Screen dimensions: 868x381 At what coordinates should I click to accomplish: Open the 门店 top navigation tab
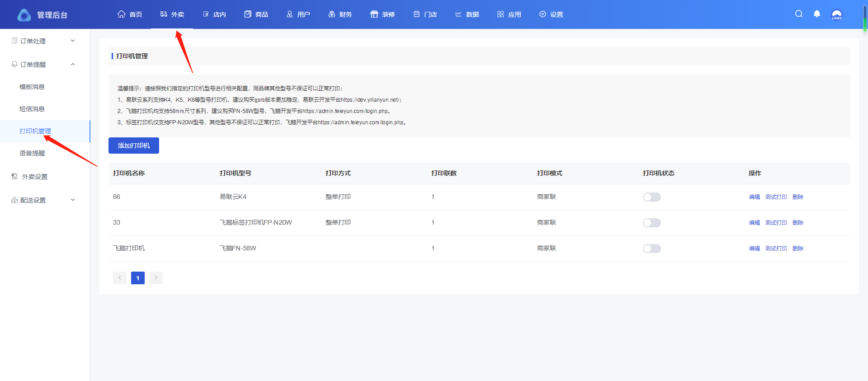click(425, 14)
